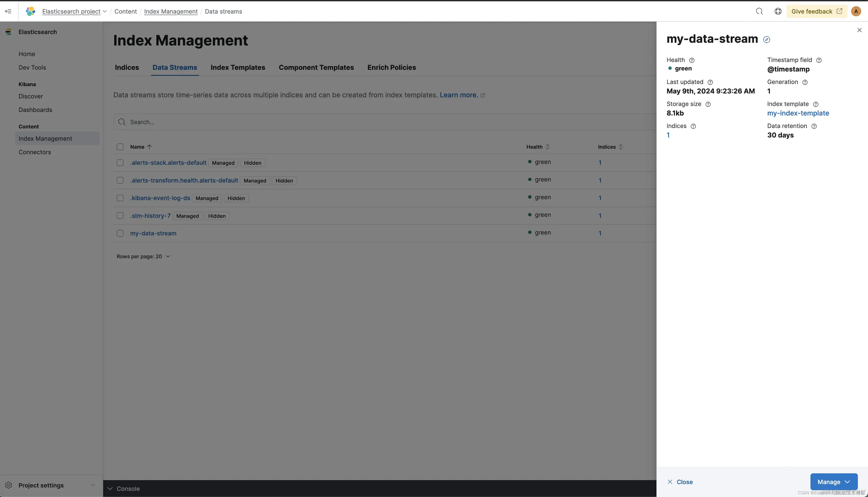Image resolution: width=868 pixels, height=497 pixels.
Task: Open the help menu lifebuoy icon
Action: (x=778, y=11)
